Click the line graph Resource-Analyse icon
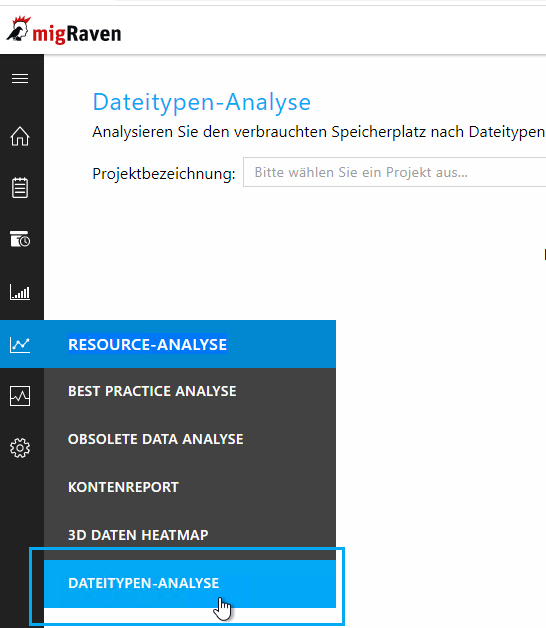The height and width of the screenshot is (628, 546). tap(20, 344)
